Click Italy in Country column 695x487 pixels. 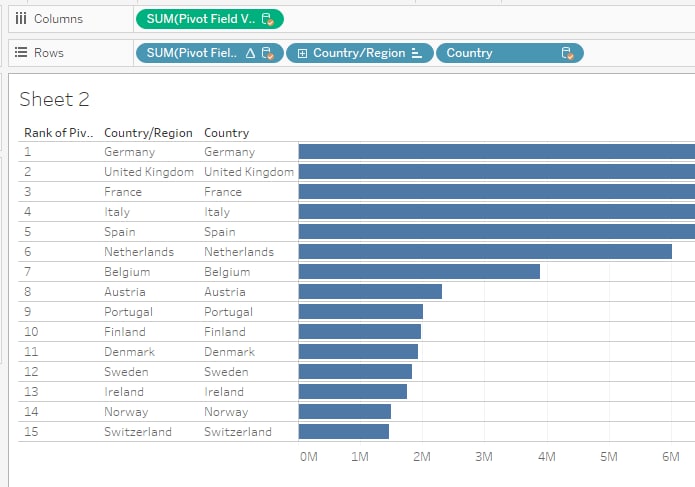(x=217, y=212)
